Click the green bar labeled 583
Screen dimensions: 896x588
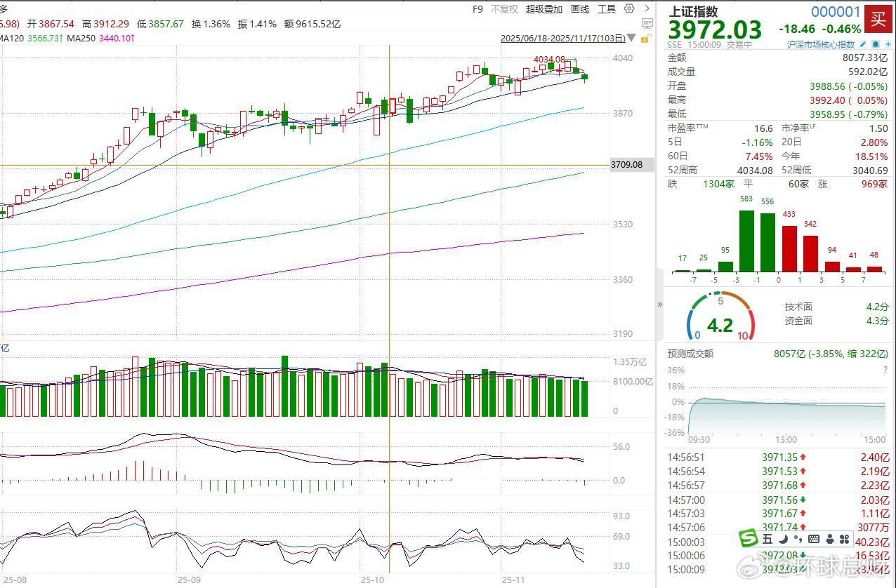746,241
